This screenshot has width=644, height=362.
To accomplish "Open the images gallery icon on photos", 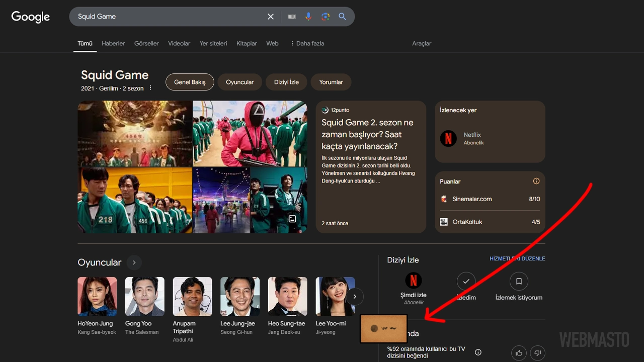I will pos(292,219).
